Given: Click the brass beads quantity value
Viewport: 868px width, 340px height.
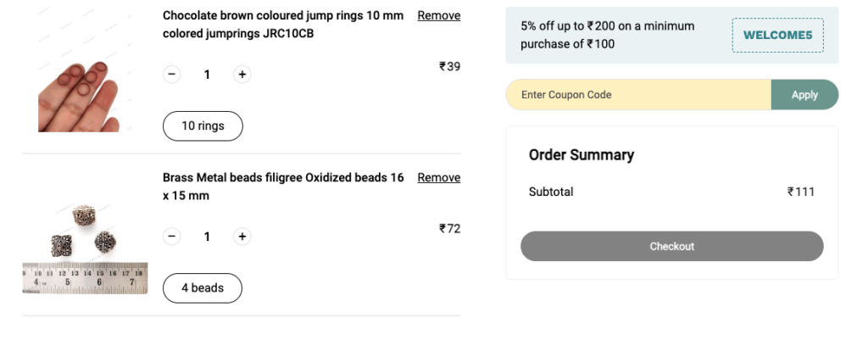Looking at the screenshot, I should (x=207, y=237).
